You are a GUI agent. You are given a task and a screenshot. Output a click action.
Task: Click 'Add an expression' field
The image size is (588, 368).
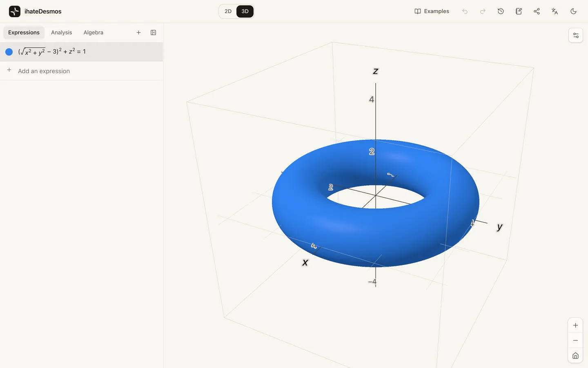(82, 71)
